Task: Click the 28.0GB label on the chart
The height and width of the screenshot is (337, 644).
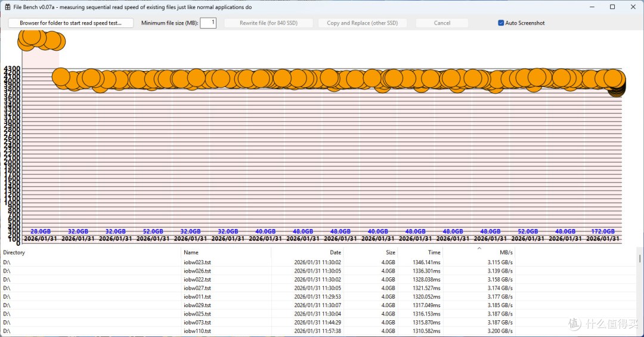Action: (41, 231)
